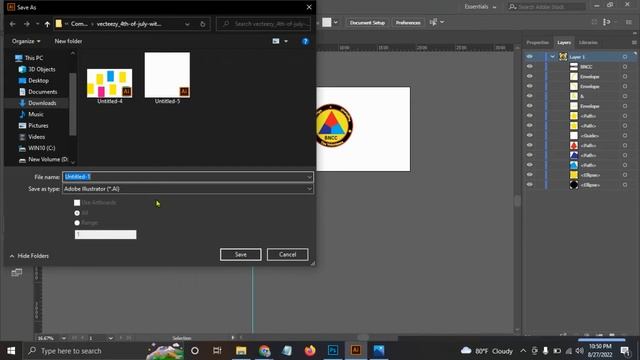Open help in Save As dialog
This screenshot has width=640, height=360.
point(305,41)
